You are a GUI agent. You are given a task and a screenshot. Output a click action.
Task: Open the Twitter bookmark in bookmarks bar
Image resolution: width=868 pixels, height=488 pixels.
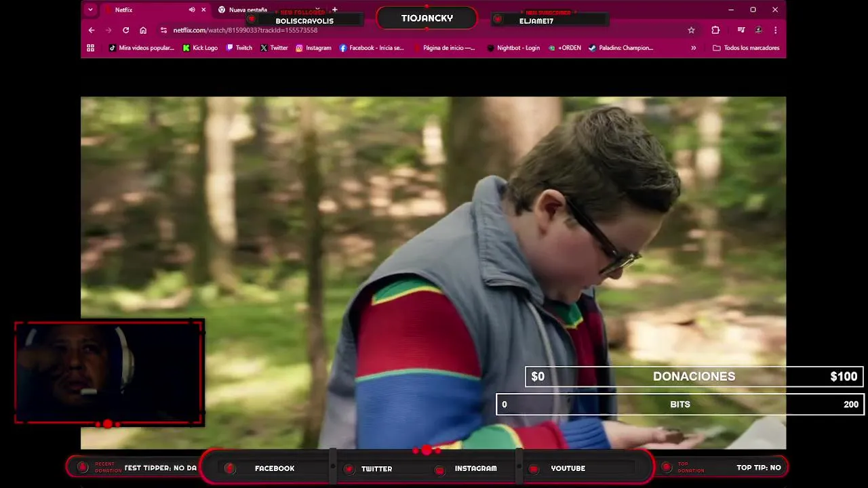pyautogui.click(x=275, y=48)
